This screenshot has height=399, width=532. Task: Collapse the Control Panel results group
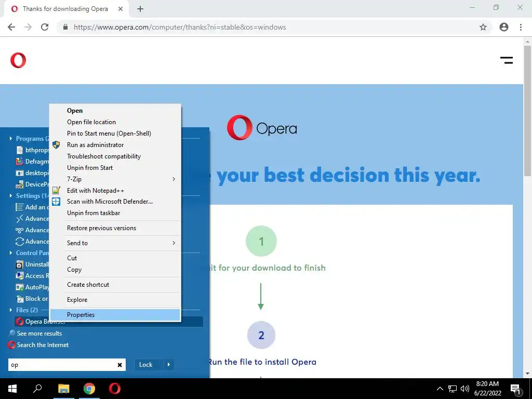point(11,253)
